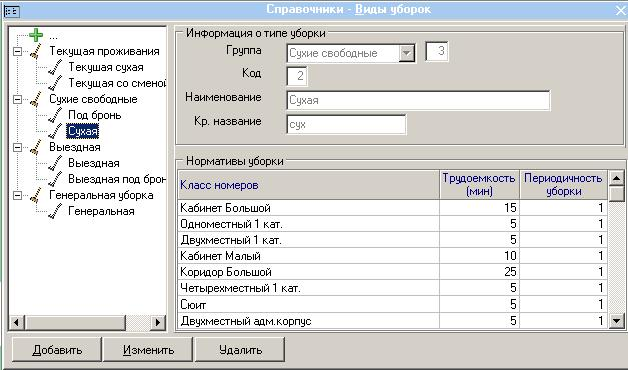The height and width of the screenshot is (370, 628).
Task: Select Сухие свободные group node
Action: 93,99
